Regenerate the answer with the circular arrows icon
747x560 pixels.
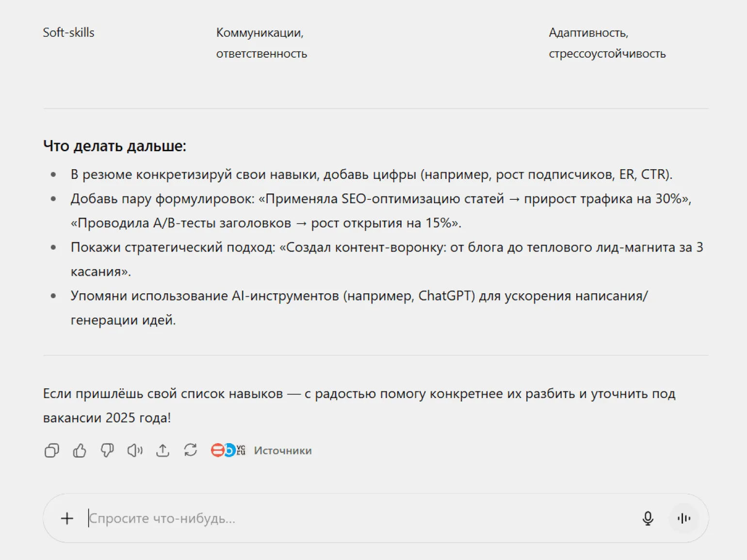point(190,450)
